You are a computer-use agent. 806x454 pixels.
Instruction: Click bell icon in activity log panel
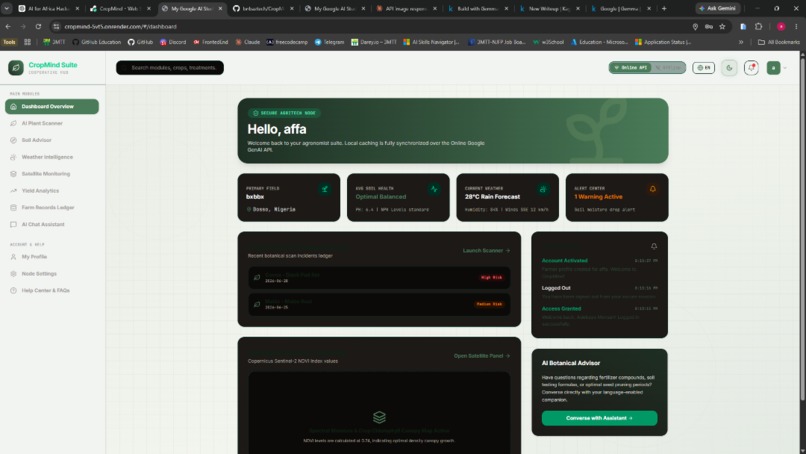pyautogui.click(x=654, y=246)
